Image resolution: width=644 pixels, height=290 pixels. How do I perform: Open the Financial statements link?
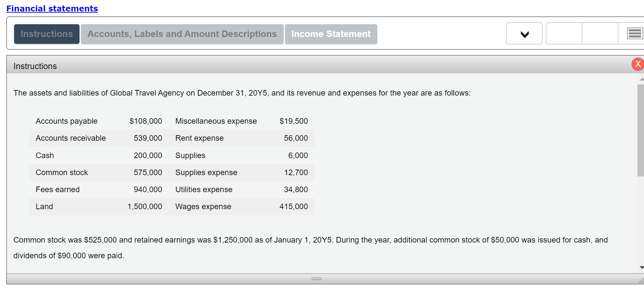coord(52,8)
